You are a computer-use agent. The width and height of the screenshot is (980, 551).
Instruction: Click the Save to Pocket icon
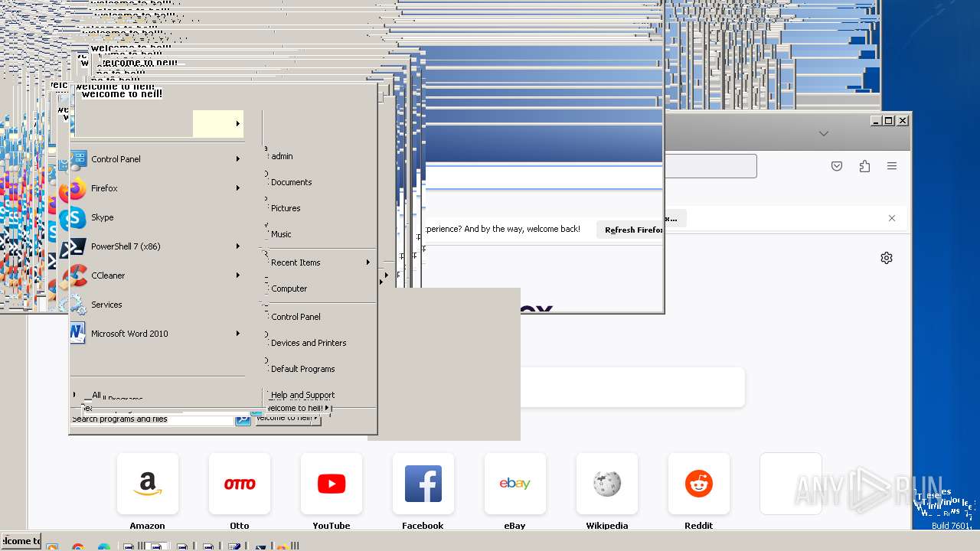point(837,166)
